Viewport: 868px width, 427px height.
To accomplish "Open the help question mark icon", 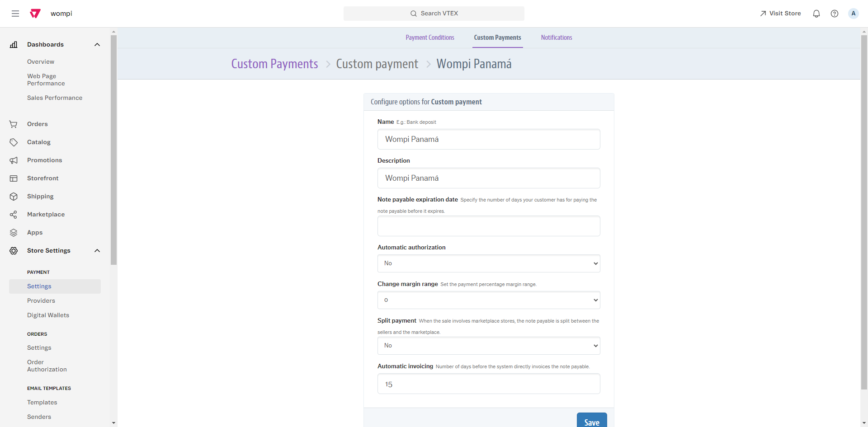I will point(835,14).
